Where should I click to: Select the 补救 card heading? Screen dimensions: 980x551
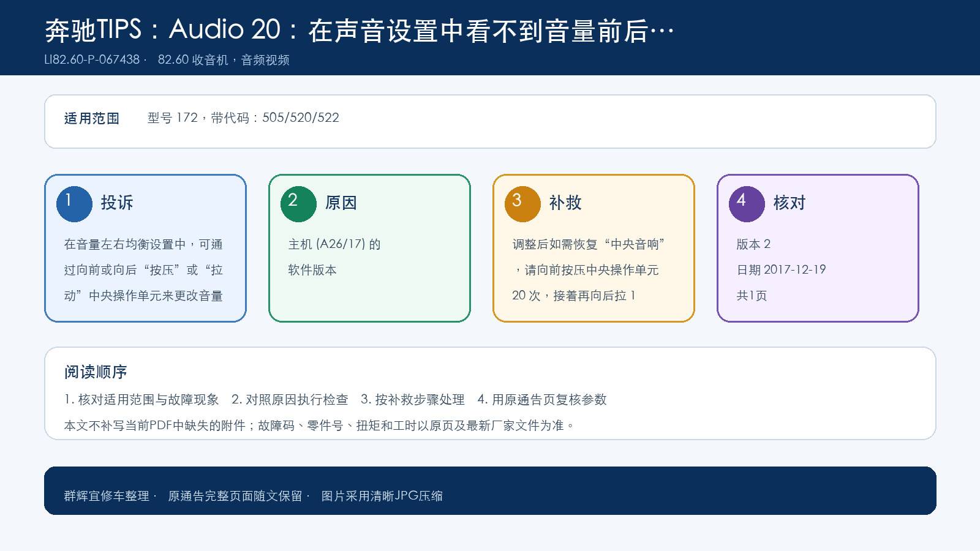coord(565,203)
